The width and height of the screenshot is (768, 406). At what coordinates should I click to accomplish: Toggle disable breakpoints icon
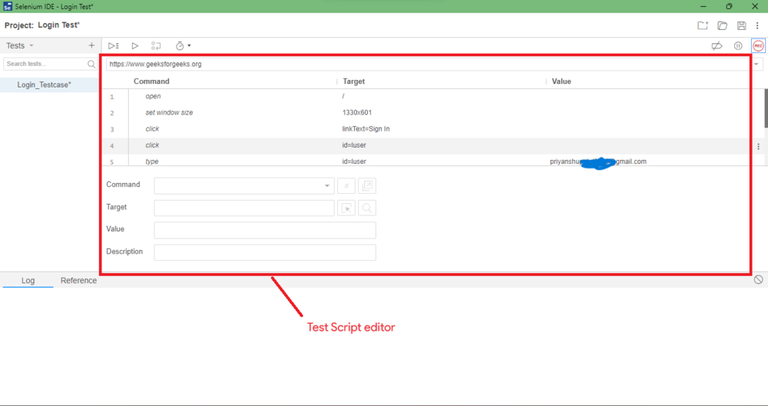[x=717, y=46]
